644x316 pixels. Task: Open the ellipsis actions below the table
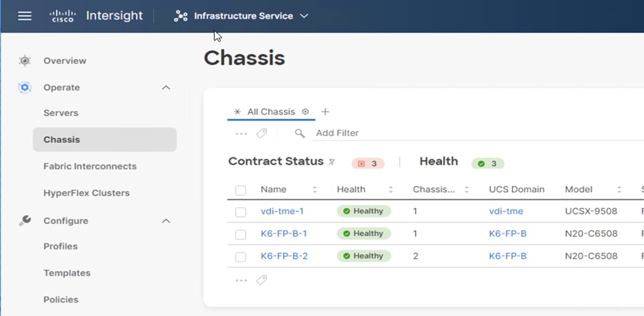pyautogui.click(x=241, y=281)
